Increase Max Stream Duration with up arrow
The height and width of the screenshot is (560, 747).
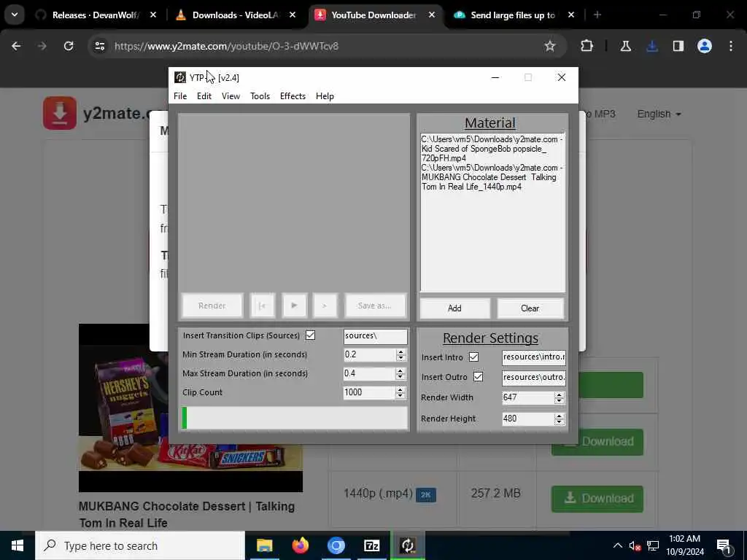[x=400, y=370]
